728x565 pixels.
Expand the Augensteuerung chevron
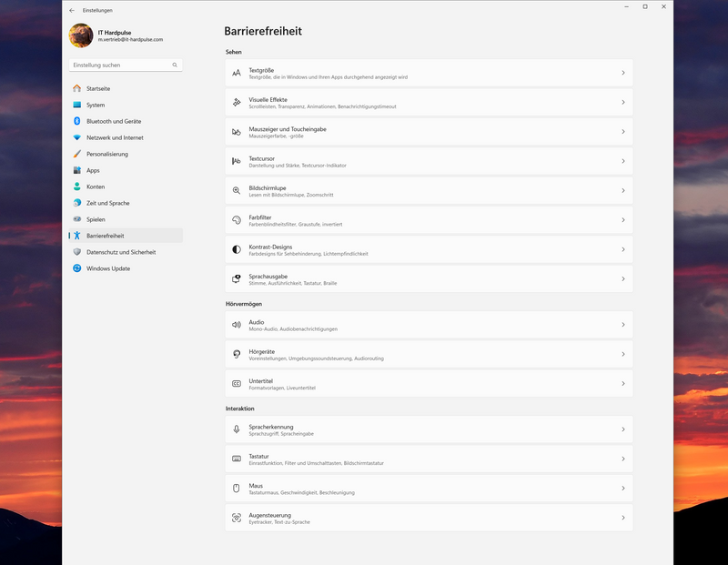[x=623, y=518]
